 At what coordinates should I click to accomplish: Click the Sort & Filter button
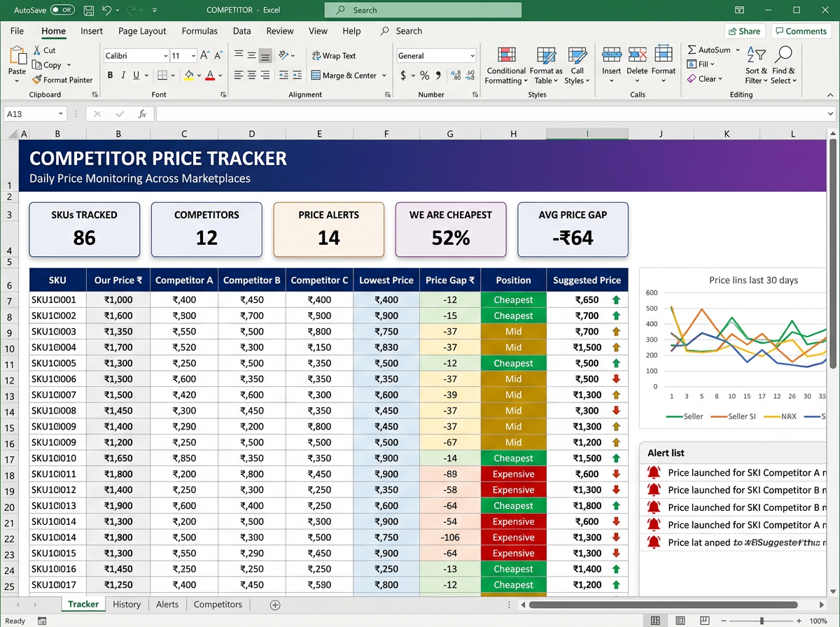coord(756,64)
